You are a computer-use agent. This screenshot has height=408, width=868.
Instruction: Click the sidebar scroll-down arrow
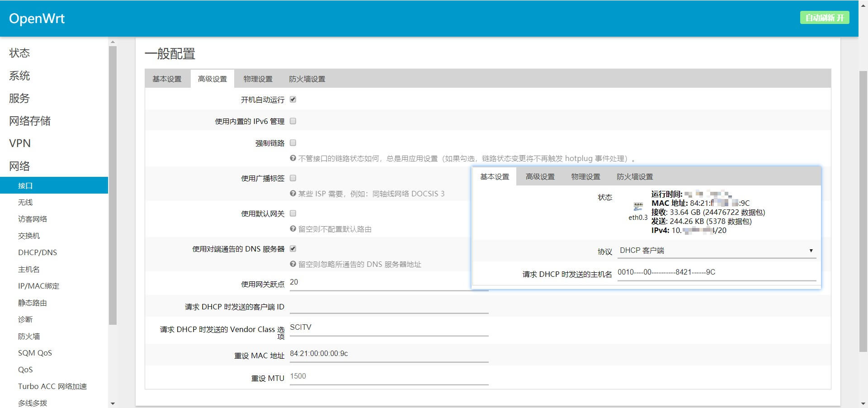click(x=113, y=403)
